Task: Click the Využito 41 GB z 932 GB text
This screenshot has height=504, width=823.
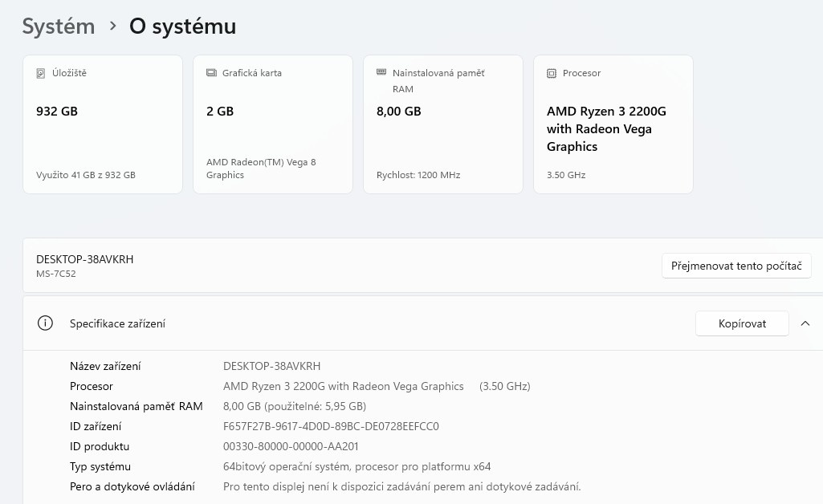Action: click(x=86, y=174)
